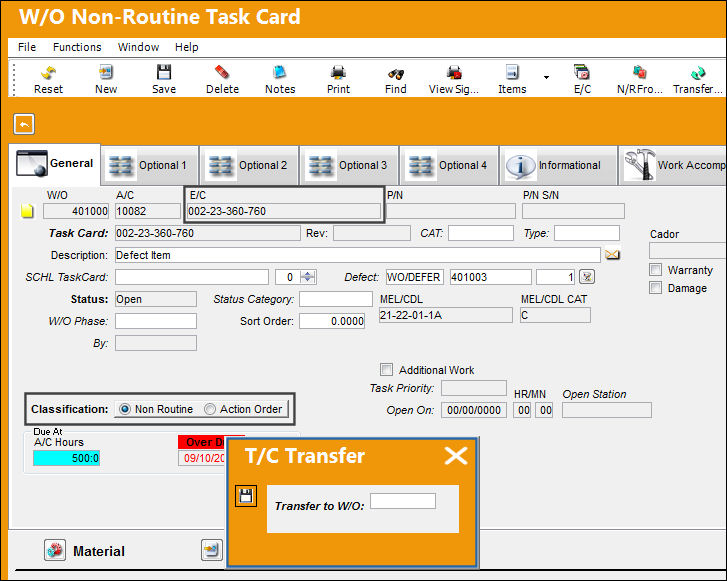Close the T/C Transfer dialog
The height and width of the screenshot is (581, 727).
(x=456, y=455)
